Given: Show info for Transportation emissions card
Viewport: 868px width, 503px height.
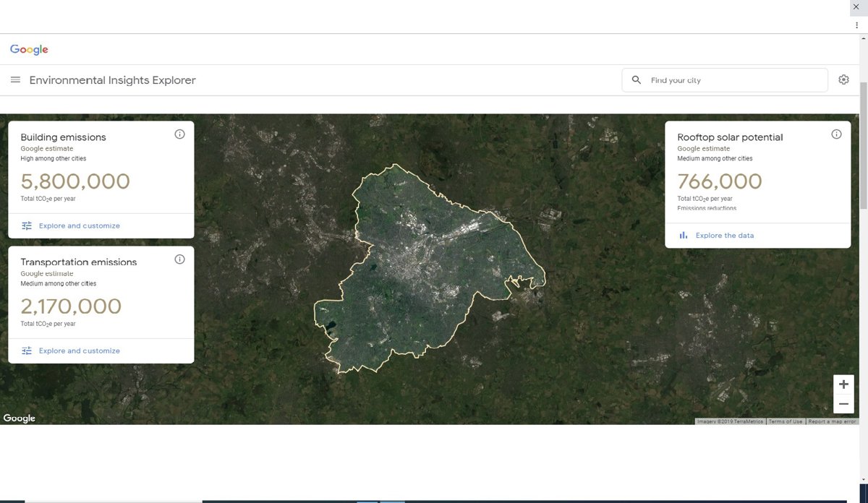Looking at the screenshot, I should pyautogui.click(x=179, y=259).
